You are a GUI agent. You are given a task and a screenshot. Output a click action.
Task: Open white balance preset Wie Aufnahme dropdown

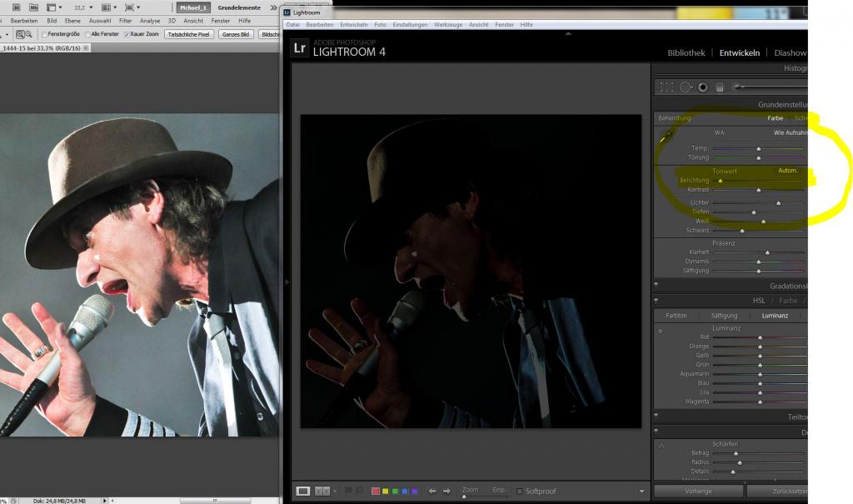click(x=791, y=132)
